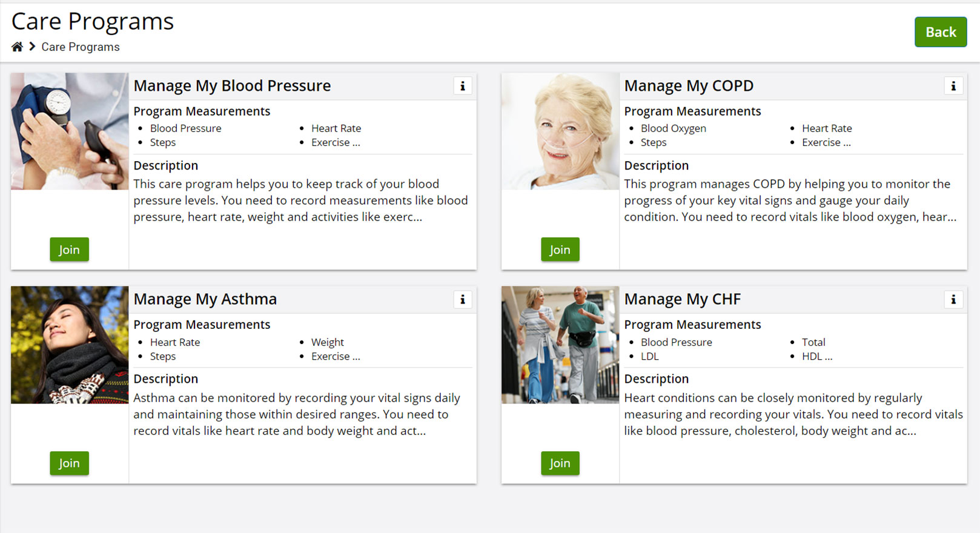
Task: Click the blood pressure cuff thumbnail
Action: (70, 131)
